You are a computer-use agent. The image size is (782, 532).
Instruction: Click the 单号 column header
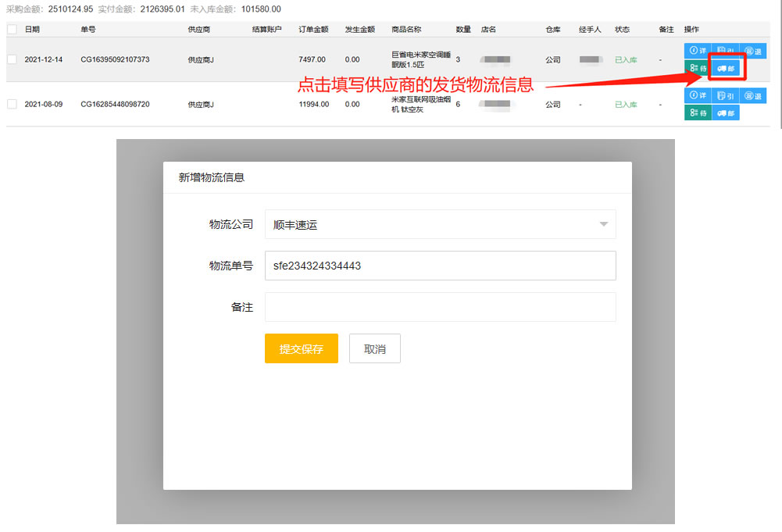[88, 30]
